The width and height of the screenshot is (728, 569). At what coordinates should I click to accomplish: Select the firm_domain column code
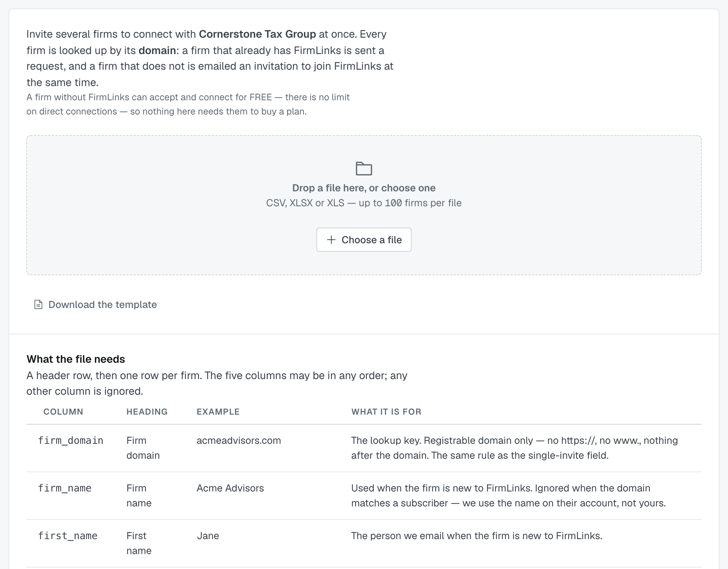point(71,441)
